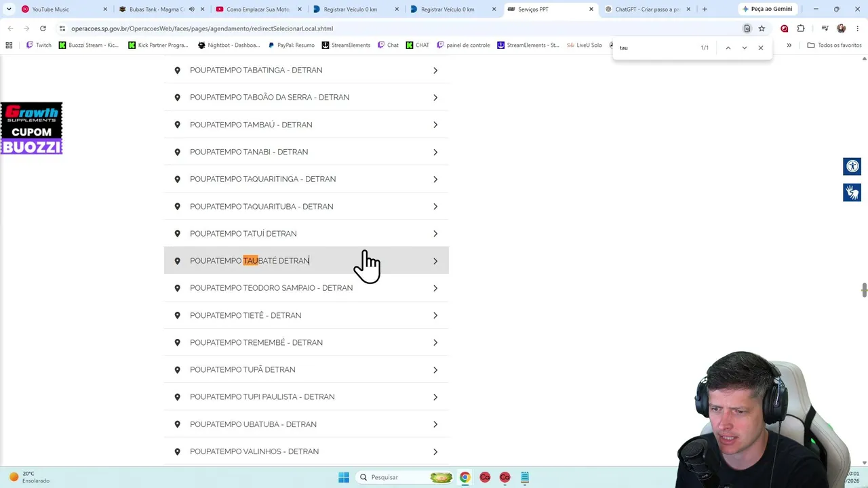Switch to the YouTube Music tab
868x488 pixels.
point(64,9)
